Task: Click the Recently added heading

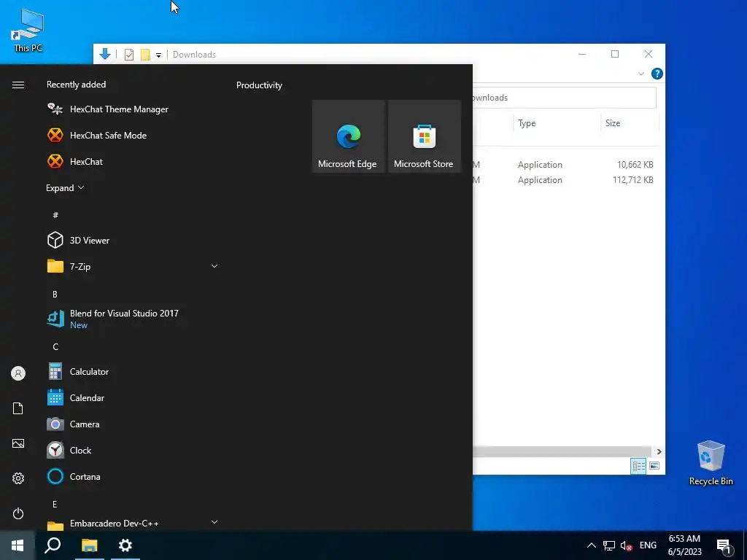Action: point(76,85)
